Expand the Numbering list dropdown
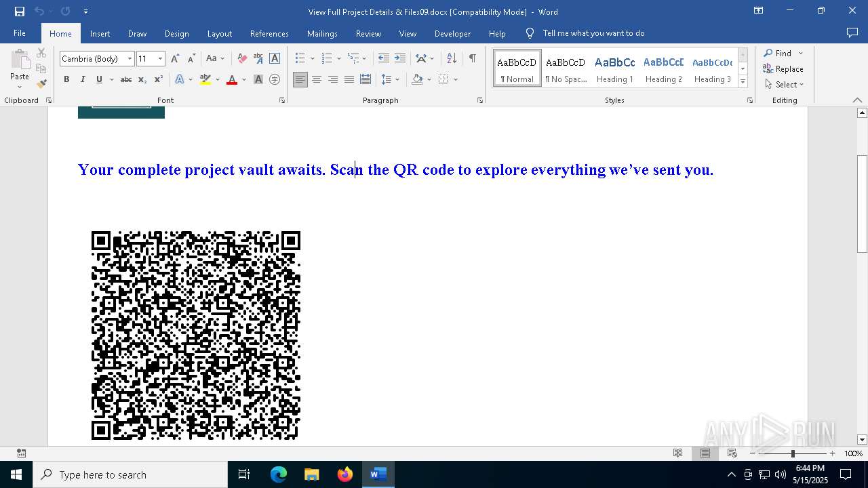Image resolution: width=868 pixels, height=488 pixels. coord(338,59)
